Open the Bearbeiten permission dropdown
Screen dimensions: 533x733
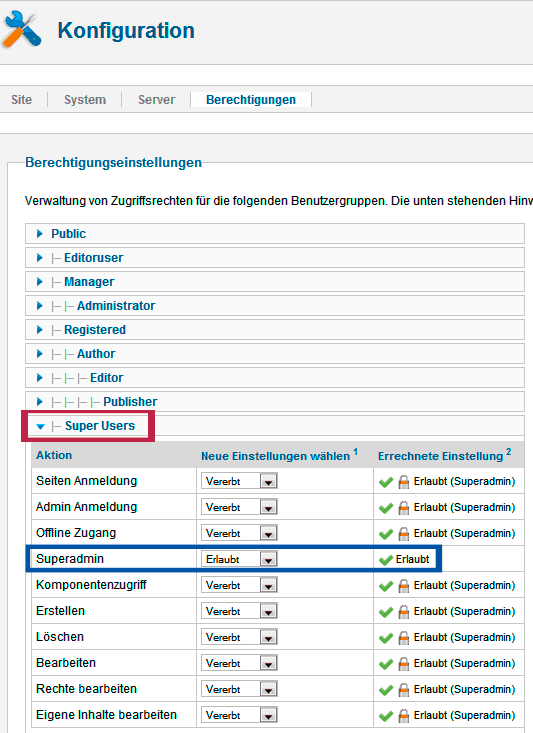click(239, 663)
